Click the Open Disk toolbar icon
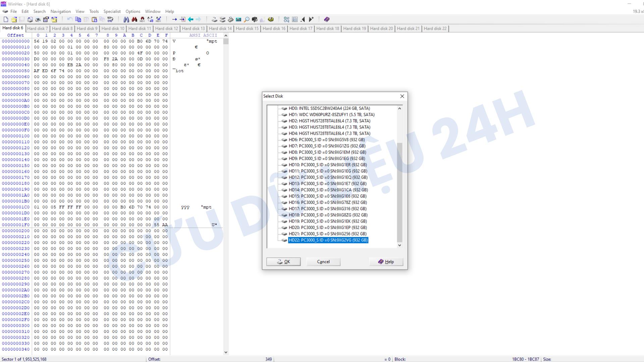The width and height of the screenshot is (644, 362). 214,19
